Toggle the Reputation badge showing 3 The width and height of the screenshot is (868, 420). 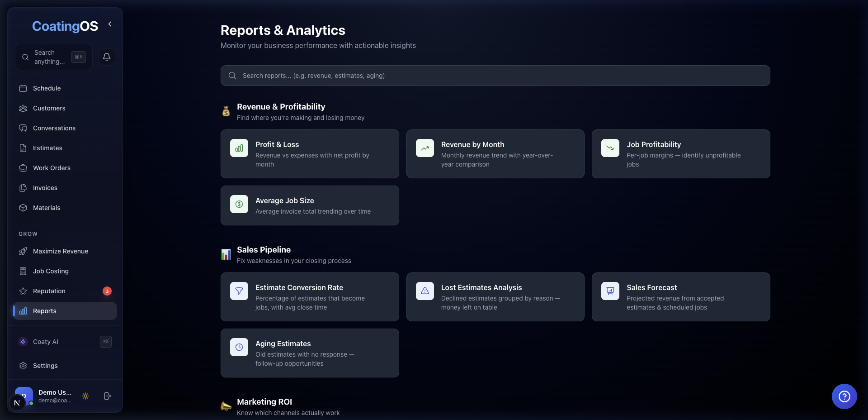[x=107, y=291]
